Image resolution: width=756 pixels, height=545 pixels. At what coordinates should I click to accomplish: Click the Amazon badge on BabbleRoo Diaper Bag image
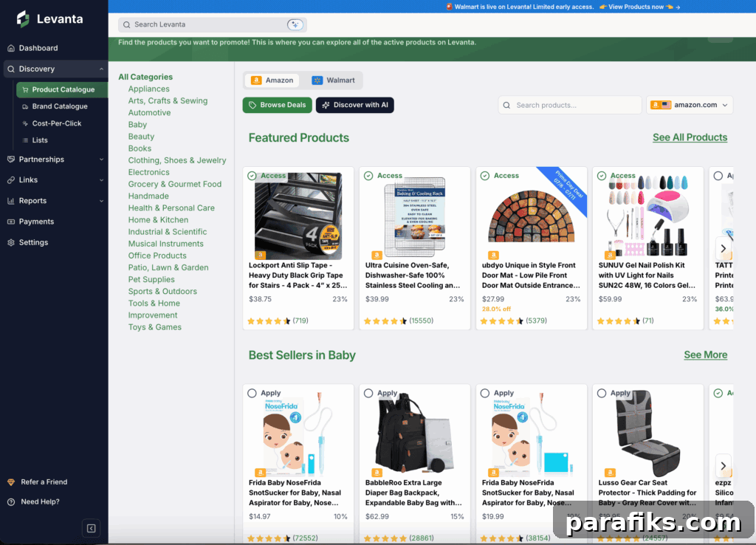(377, 472)
